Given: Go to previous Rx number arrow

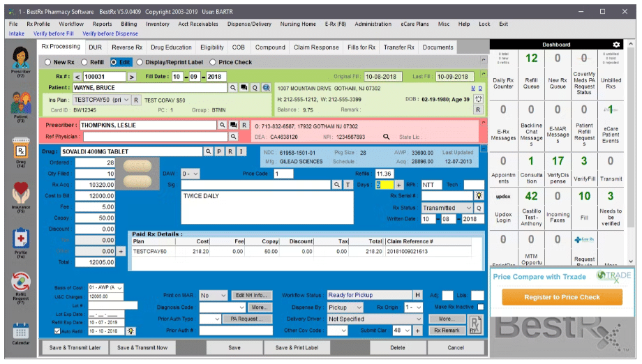Looking at the screenshot, I should 77,77.
